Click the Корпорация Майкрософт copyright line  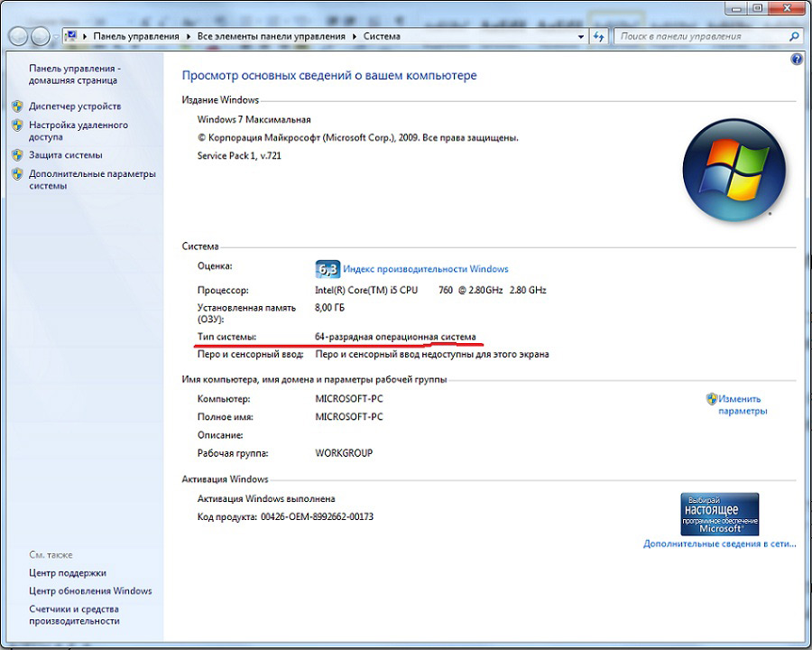(358, 138)
